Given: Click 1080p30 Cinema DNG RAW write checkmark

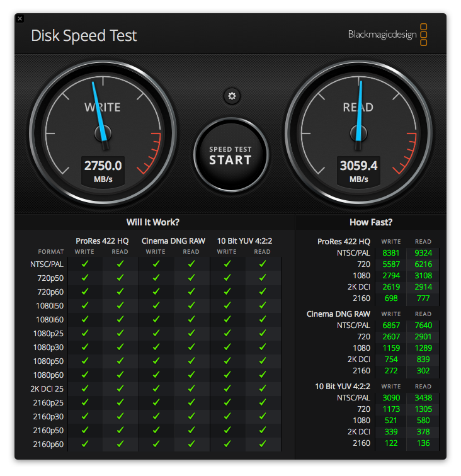Looking at the screenshot, I should point(156,347).
